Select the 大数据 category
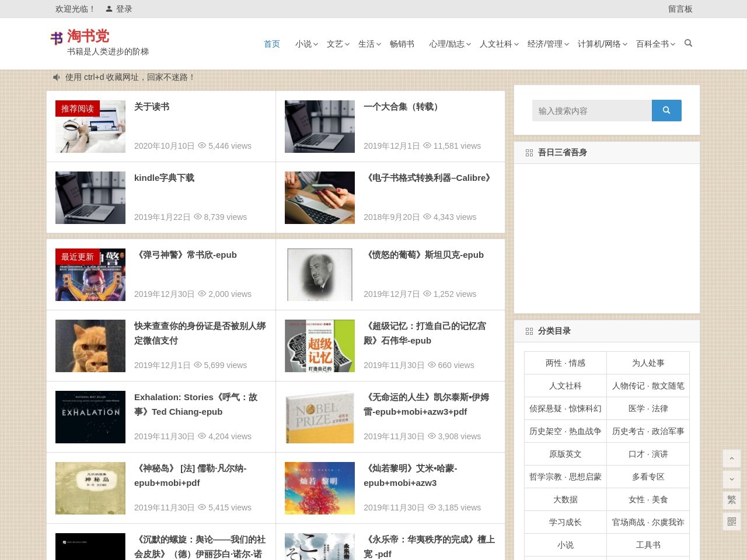The height and width of the screenshot is (560, 747). pyautogui.click(x=566, y=499)
